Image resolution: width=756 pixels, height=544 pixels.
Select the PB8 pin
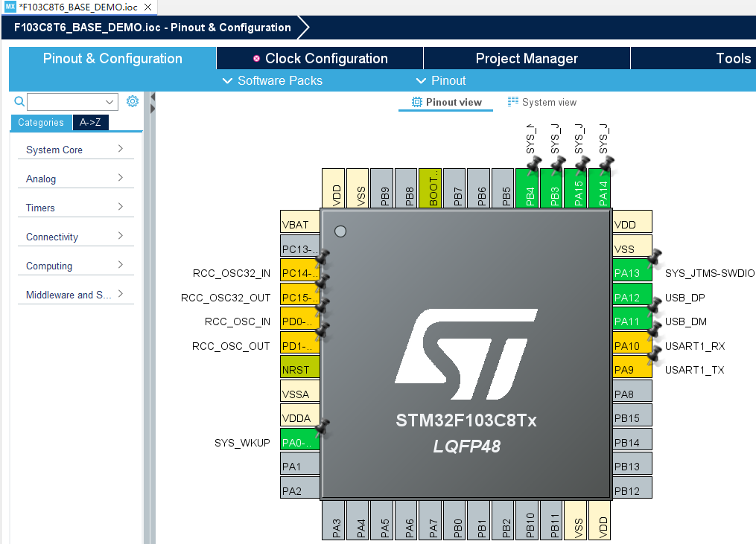[x=406, y=188]
